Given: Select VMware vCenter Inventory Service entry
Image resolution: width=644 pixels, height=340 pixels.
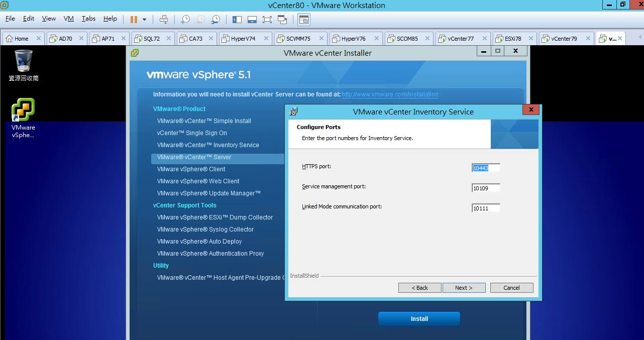Looking at the screenshot, I should [x=208, y=145].
